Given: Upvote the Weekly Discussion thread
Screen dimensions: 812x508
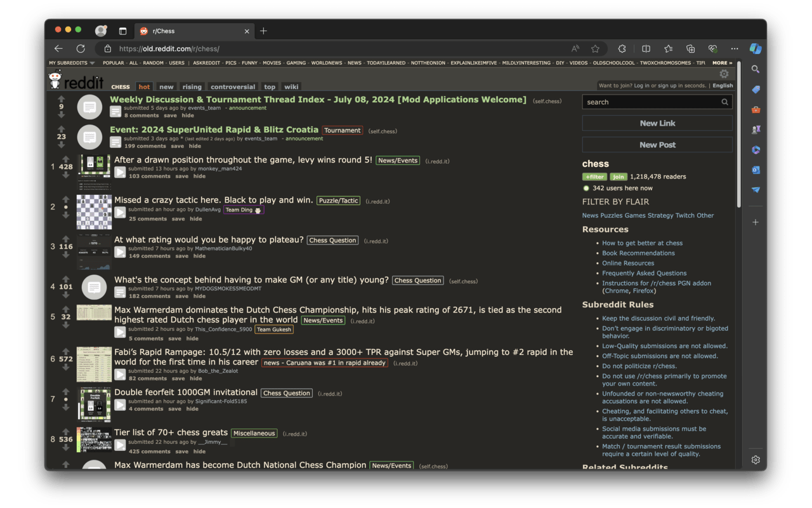Looking at the screenshot, I should pos(62,99).
